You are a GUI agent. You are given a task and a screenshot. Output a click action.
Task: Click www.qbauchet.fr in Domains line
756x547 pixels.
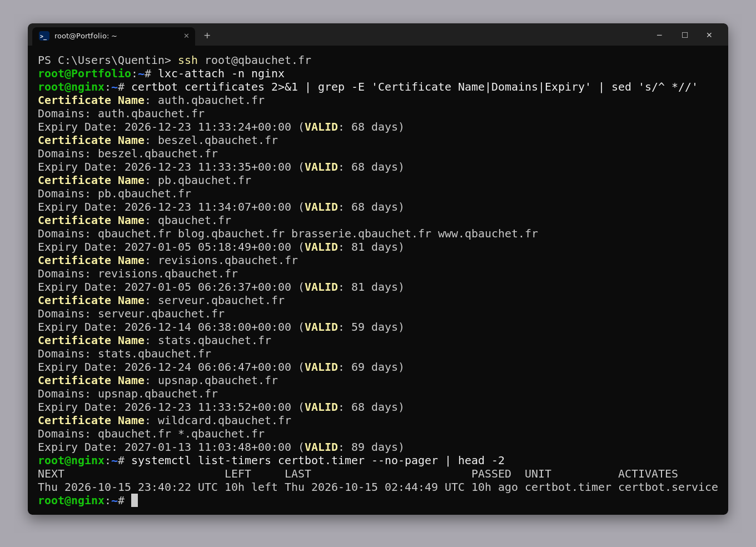488,233
